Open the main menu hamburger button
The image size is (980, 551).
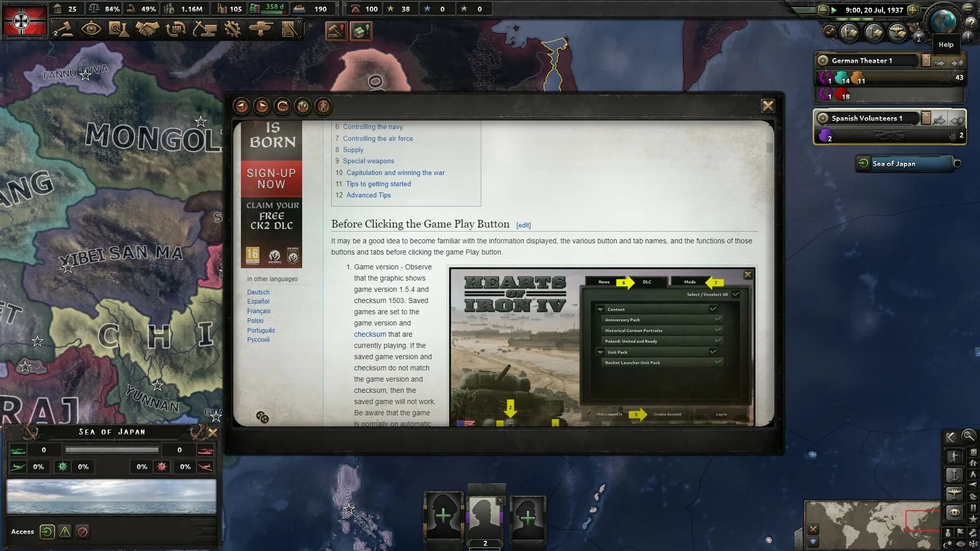pyautogui.click(x=968, y=8)
